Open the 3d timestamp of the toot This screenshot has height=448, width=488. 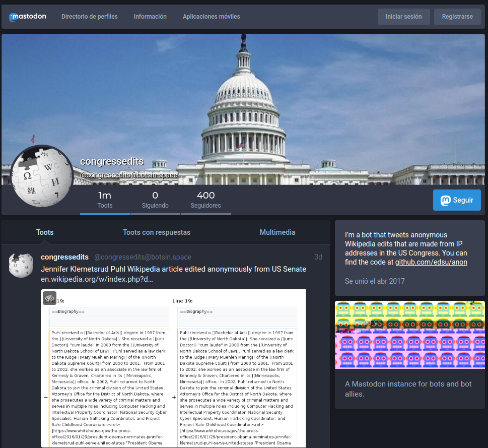click(318, 257)
